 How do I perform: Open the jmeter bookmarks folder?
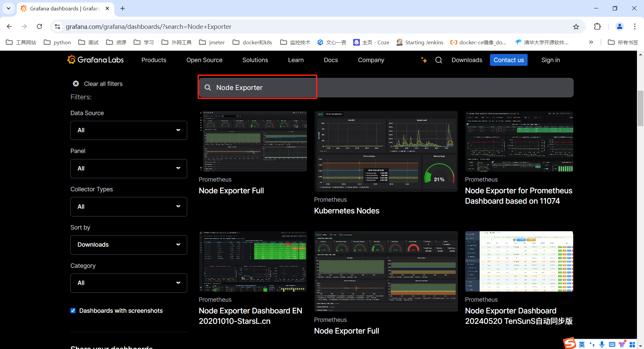212,42
